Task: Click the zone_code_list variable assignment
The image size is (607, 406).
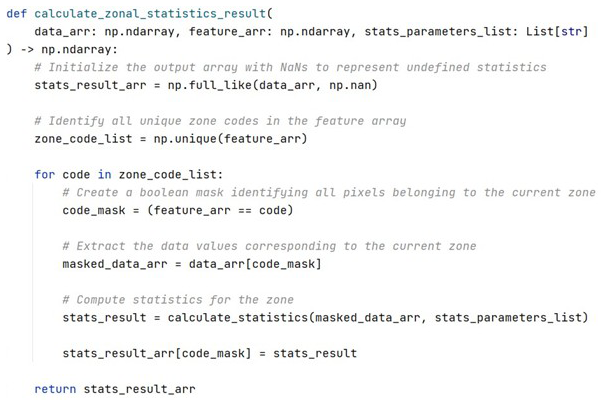Action: coord(80,138)
